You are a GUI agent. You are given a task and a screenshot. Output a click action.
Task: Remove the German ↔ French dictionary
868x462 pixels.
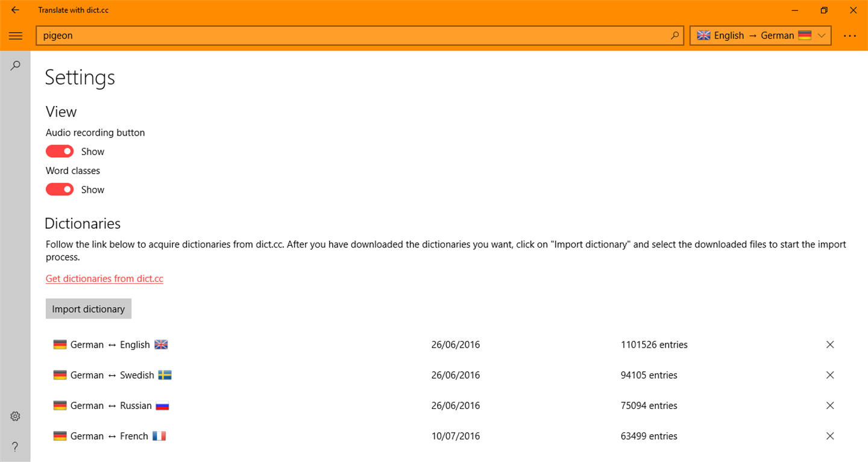[x=830, y=436]
